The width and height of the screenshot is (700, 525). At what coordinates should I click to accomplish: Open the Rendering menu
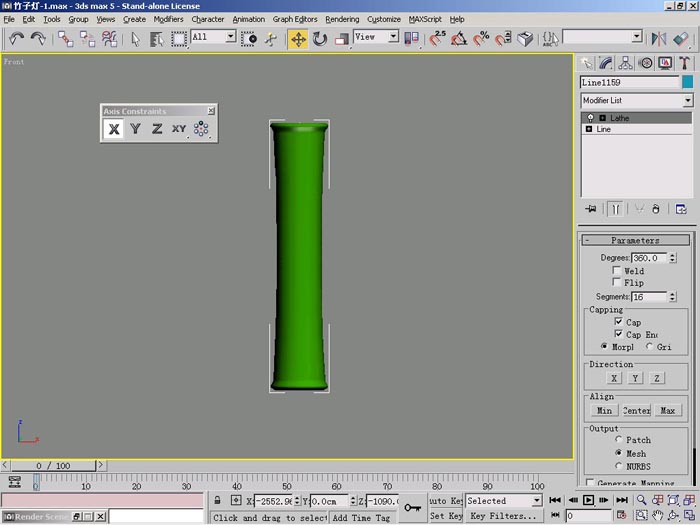click(x=342, y=19)
